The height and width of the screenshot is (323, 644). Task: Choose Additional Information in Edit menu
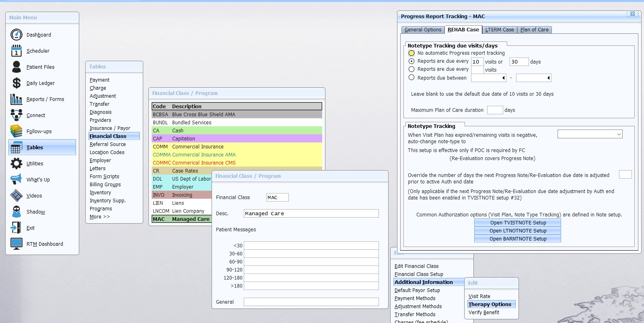[429, 282]
